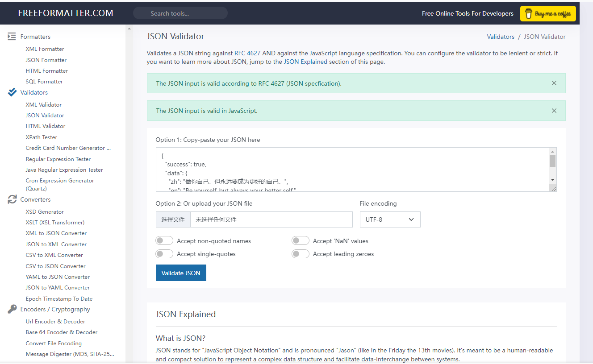Expand the Converters sidebar section
This screenshot has height=364, width=593.
click(x=35, y=199)
